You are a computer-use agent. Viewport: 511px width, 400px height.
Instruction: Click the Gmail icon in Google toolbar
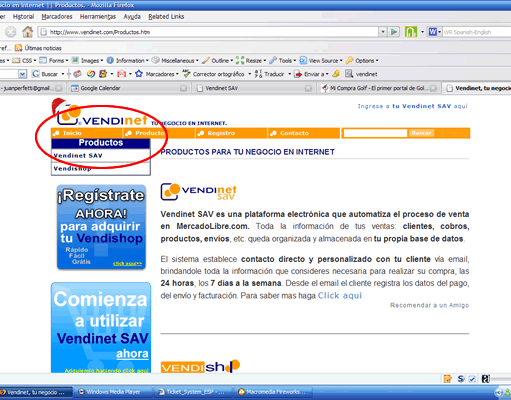pyautogui.click(x=122, y=74)
